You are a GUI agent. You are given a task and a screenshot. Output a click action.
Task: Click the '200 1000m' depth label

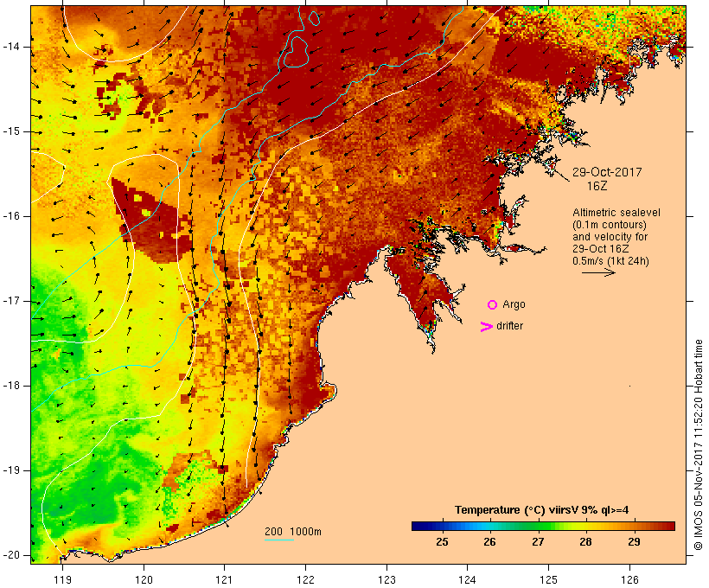293,532
